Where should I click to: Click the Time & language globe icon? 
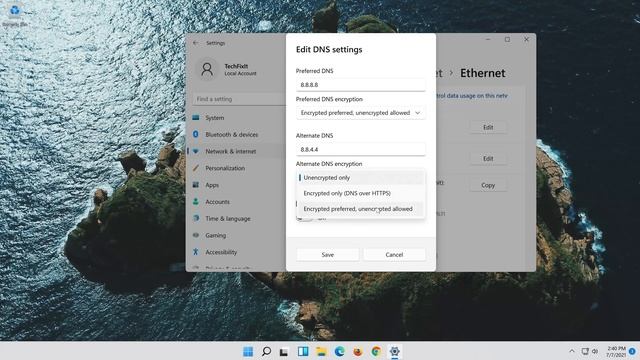[x=196, y=218]
